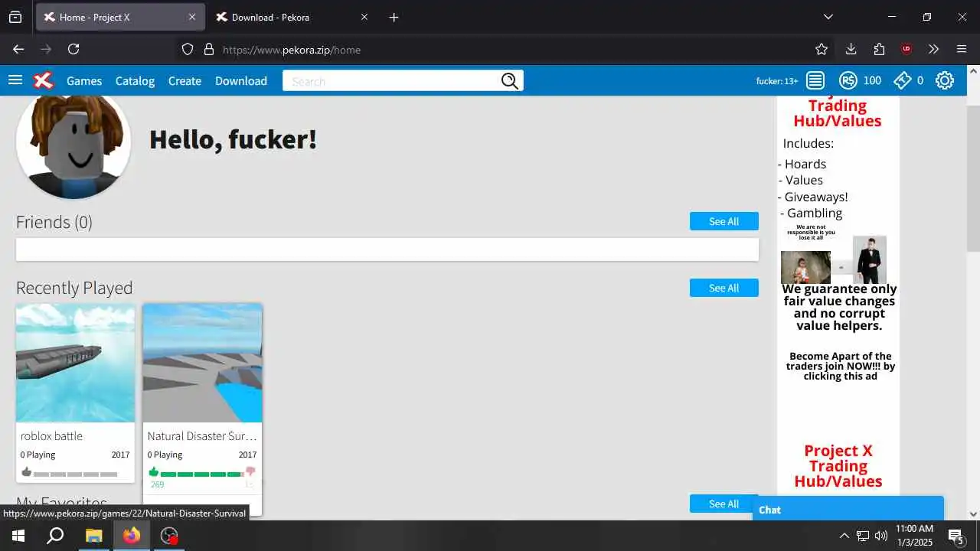Viewport: 980px width, 551px height.
Task: Close the Home - Project X tab
Action: click(192, 17)
